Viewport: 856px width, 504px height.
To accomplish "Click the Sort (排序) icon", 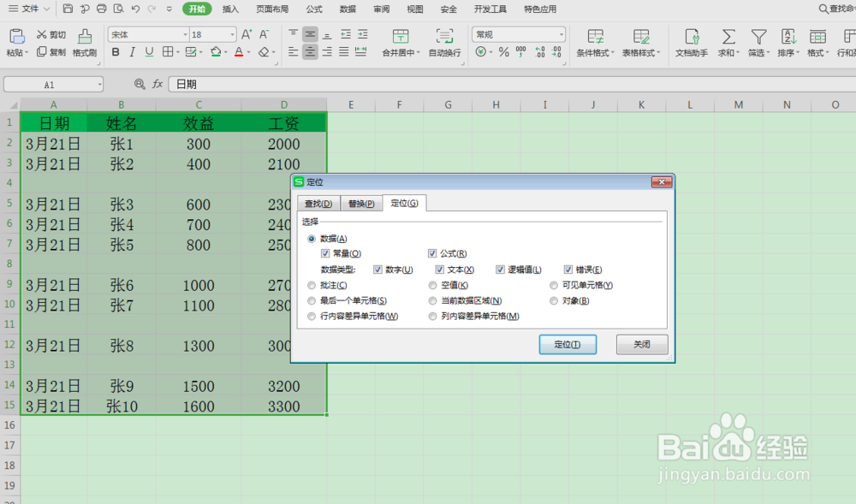I will (x=788, y=37).
